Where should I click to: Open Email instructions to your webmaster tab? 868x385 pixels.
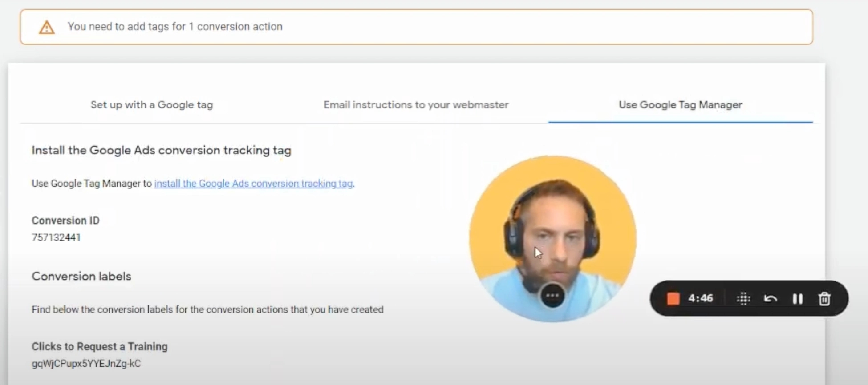click(x=416, y=105)
